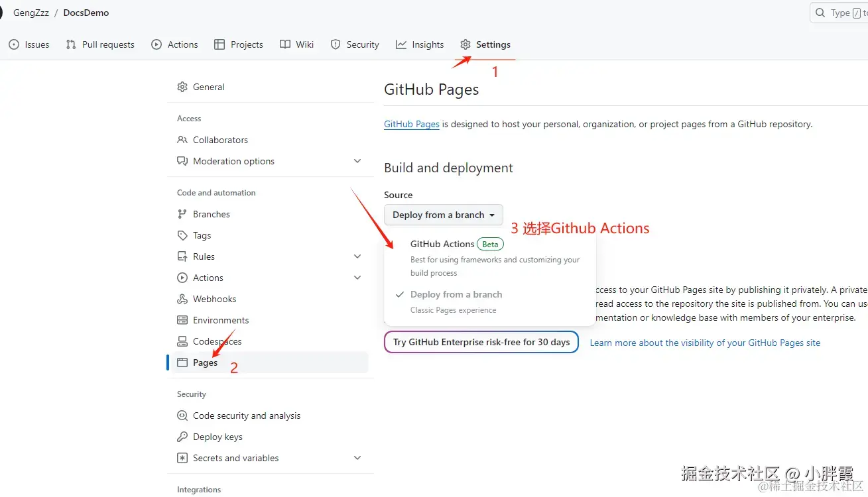Switch to the Projects tab
The image size is (868, 497).
(239, 44)
